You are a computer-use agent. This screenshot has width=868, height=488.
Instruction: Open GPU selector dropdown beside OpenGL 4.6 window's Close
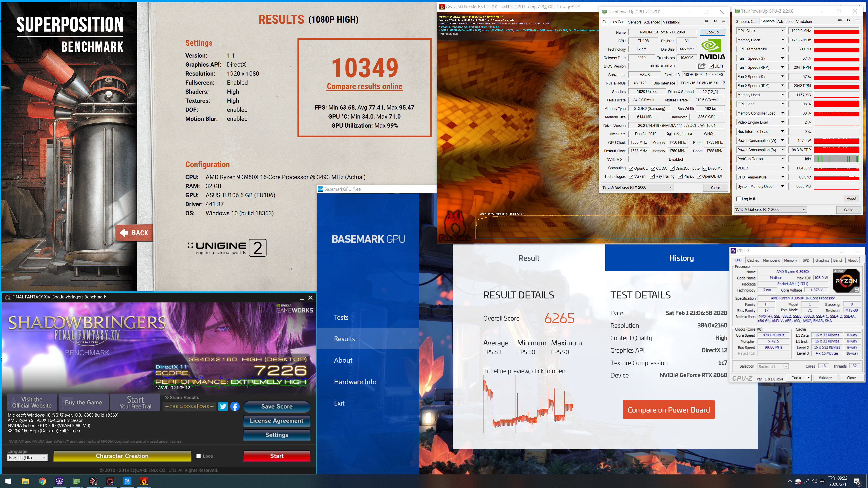coord(637,187)
